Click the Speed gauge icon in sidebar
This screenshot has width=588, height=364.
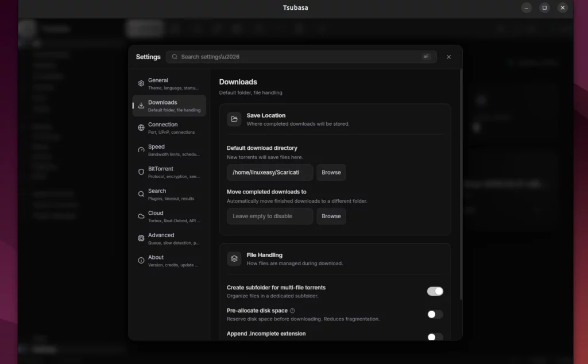(141, 149)
